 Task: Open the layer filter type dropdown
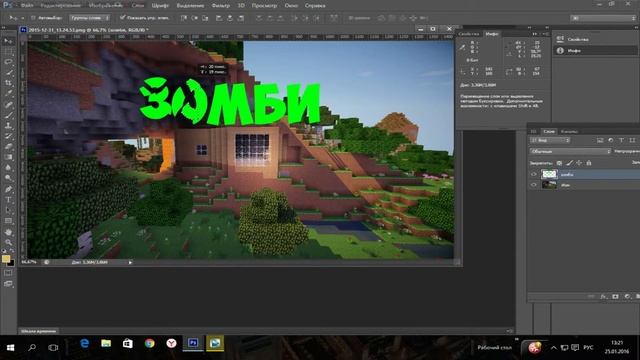click(x=550, y=140)
